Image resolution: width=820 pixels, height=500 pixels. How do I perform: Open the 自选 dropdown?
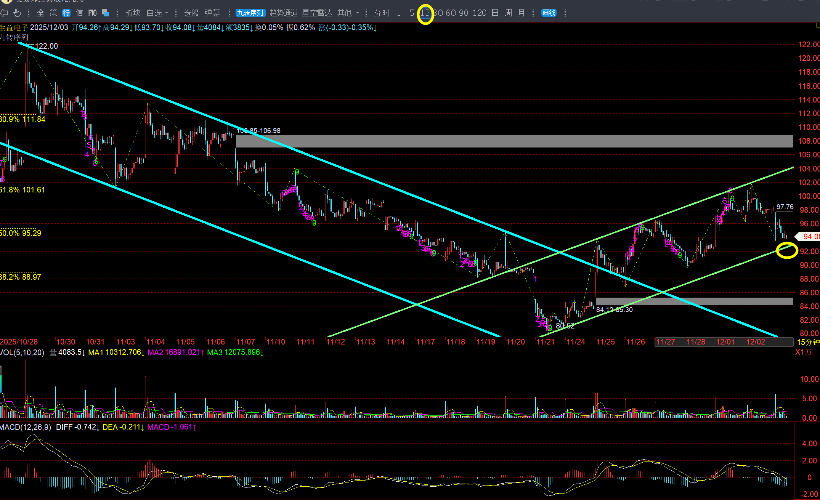157,13
